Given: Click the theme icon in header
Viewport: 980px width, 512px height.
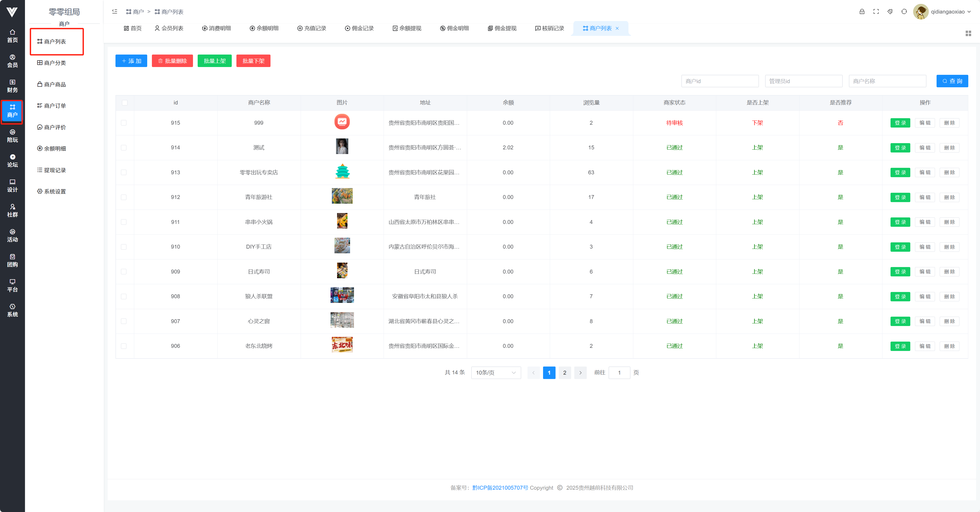Looking at the screenshot, I should point(890,11).
